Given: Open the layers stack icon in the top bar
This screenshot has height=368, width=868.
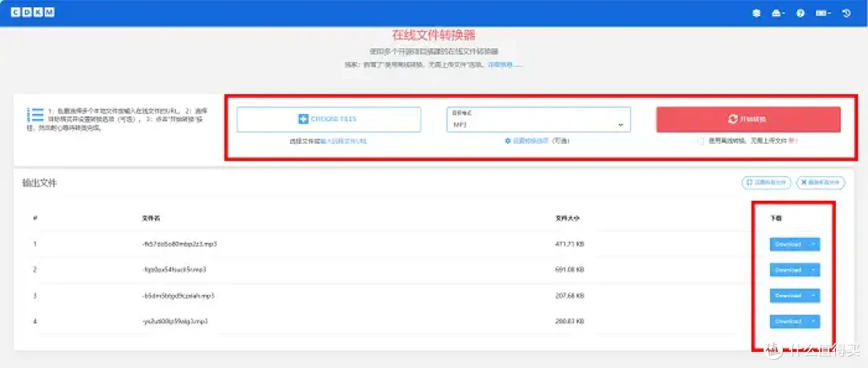Looking at the screenshot, I should 757,14.
